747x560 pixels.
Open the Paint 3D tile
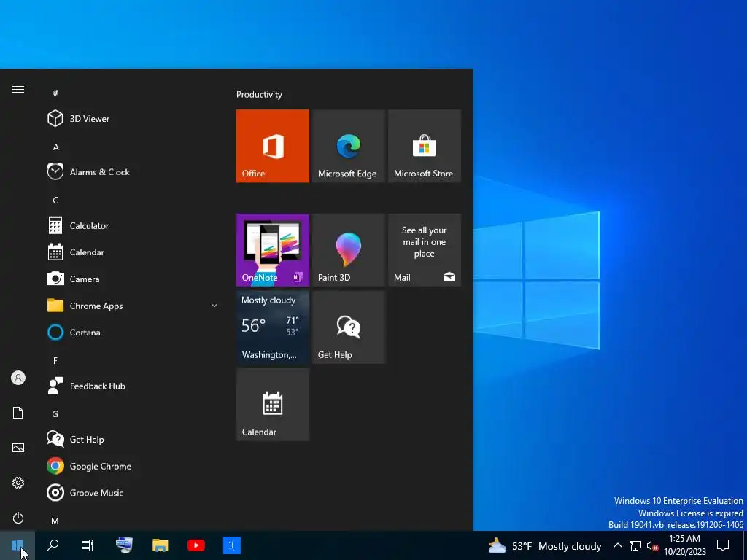pyautogui.click(x=348, y=250)
